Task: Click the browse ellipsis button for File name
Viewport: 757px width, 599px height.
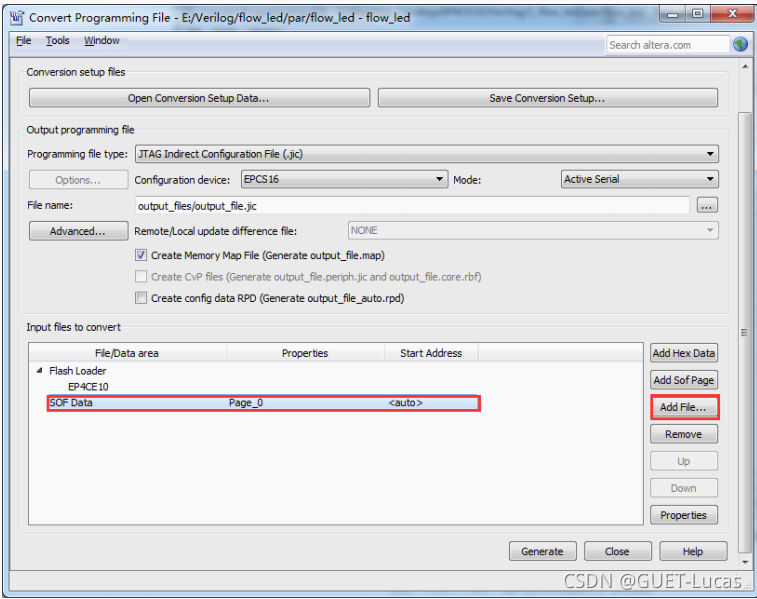Action: 707,205
